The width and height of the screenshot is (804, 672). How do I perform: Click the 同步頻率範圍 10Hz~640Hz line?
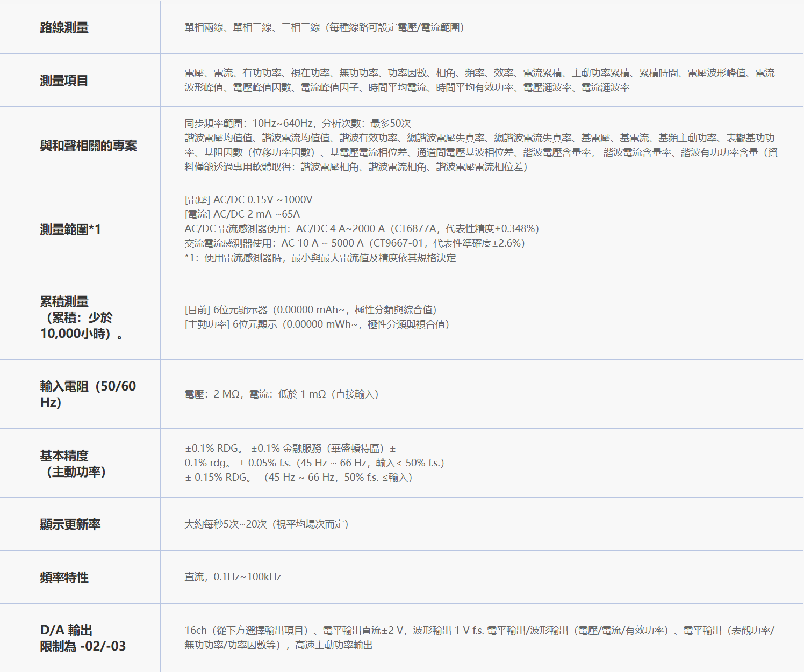click(x=298, y=124)
